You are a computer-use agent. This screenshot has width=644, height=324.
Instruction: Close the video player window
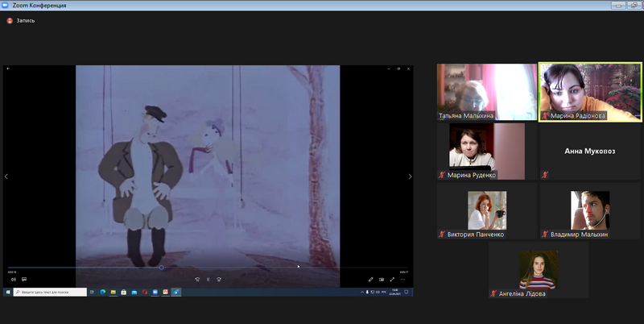pos(408,69)
